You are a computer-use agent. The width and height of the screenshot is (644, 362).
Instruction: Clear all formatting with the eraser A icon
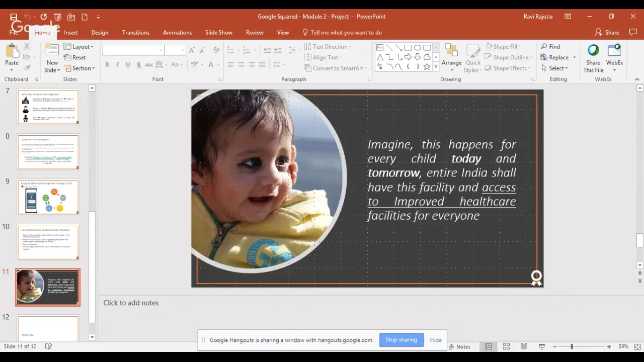coord(217,50)
